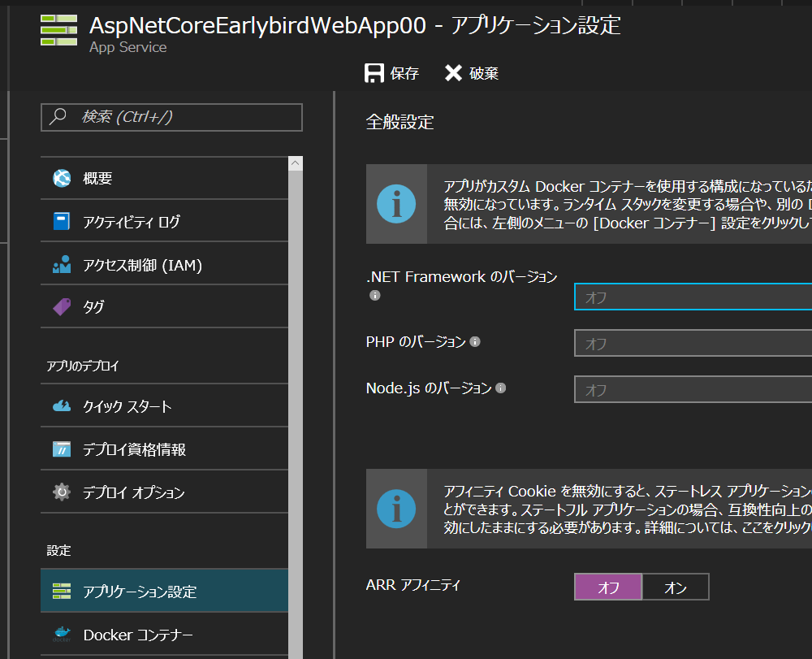Open デプロイ資格情報 menu item
Screen dimensions: 812x659
pos(164,449)
